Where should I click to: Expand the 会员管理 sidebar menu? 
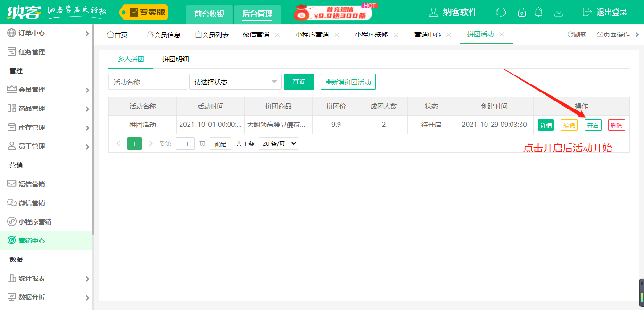click(x=47, y=90)
